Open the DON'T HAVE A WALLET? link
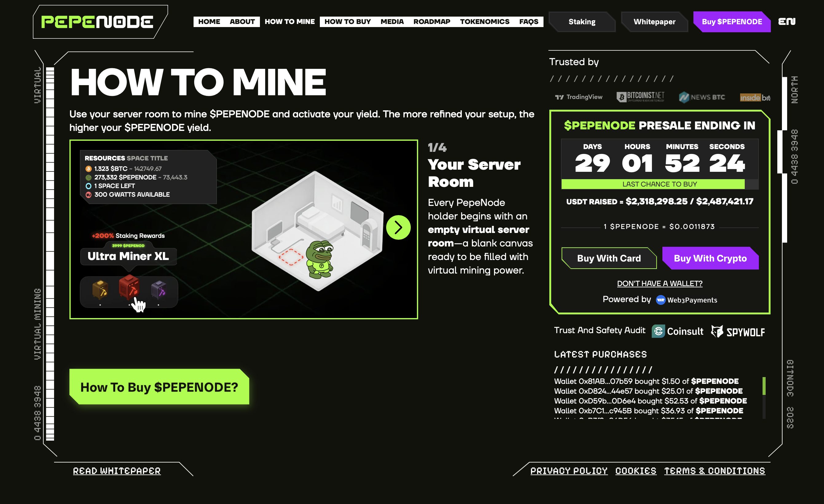The width and height of the screenshot is (824, 504). [659, 283]
